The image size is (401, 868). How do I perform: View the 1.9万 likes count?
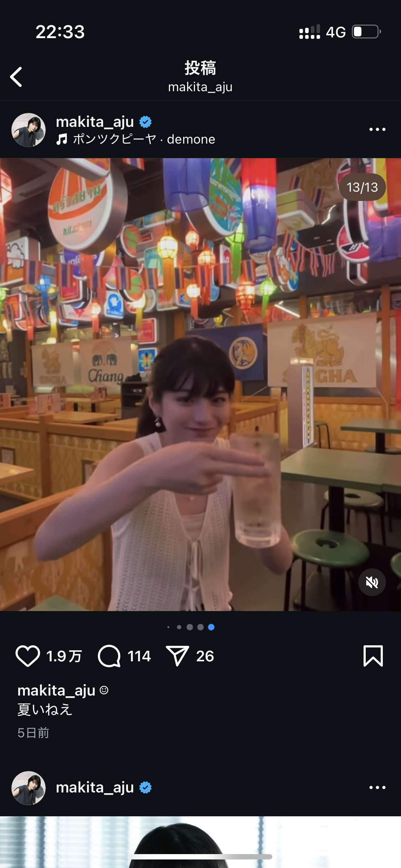pos(64,656)
